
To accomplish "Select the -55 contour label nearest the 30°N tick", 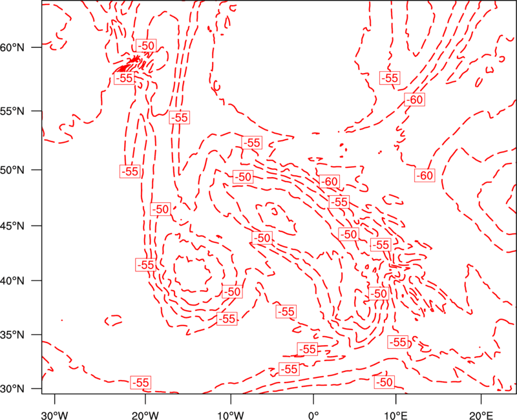I will click(141, 383).
